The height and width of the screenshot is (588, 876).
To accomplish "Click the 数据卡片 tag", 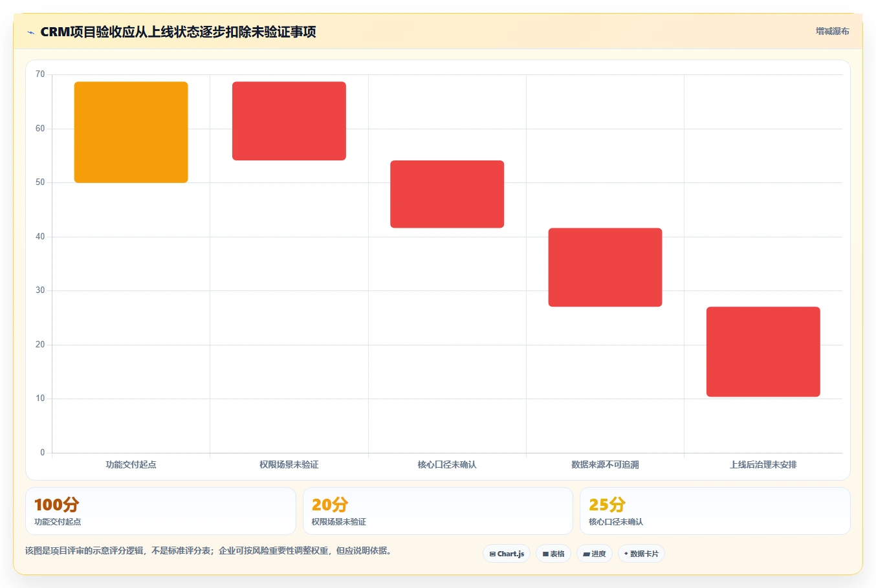I will tap(641, 554).
